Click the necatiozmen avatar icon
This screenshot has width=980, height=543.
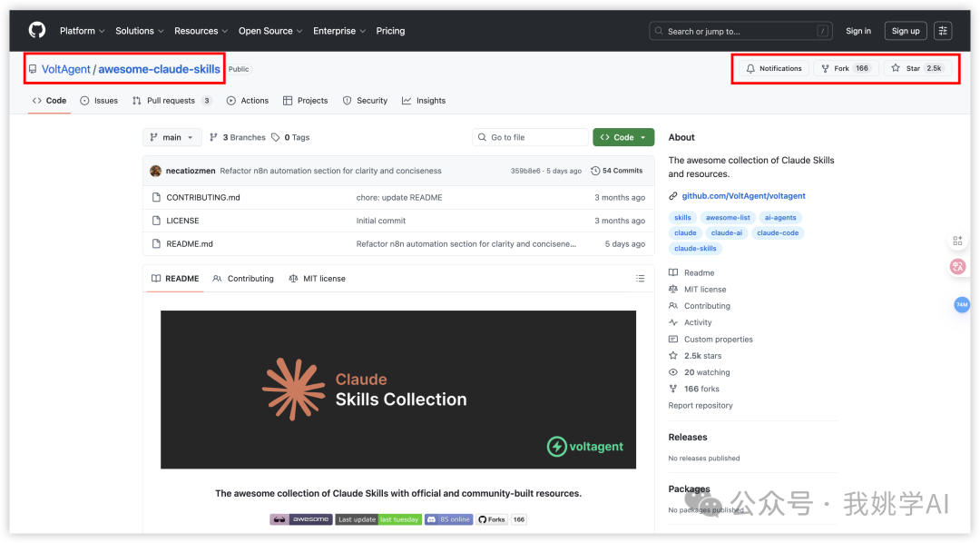tap(155, 171)
